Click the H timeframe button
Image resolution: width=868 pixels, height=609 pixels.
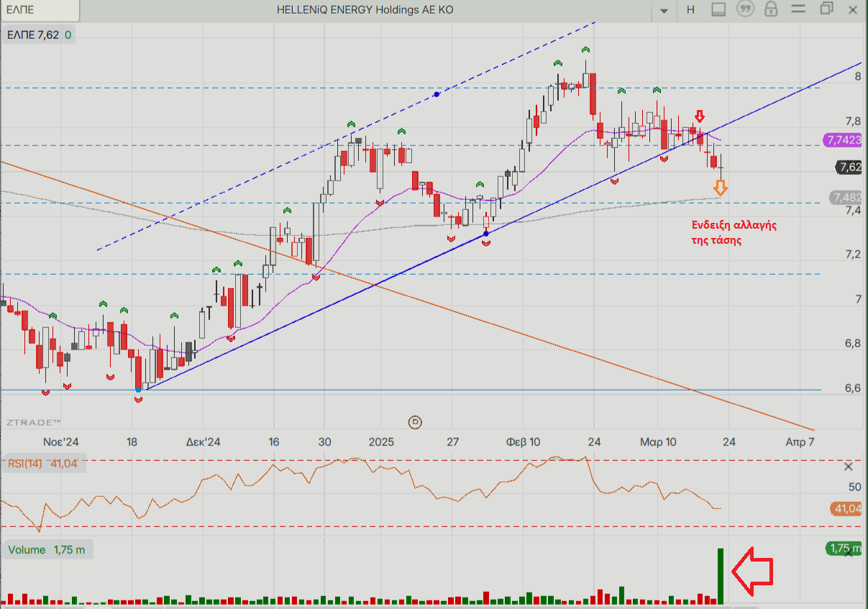(x=690, y=10)
